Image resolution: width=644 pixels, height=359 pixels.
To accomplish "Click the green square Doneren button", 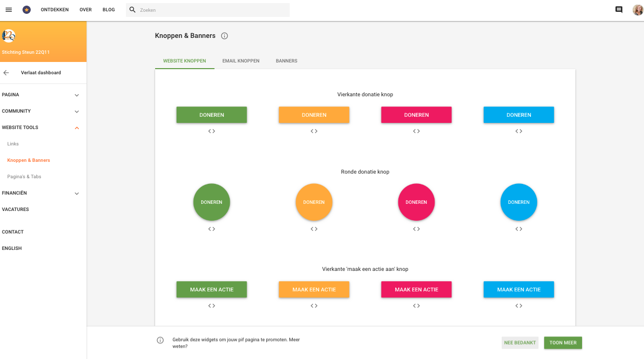I will (x=211, y=115).
